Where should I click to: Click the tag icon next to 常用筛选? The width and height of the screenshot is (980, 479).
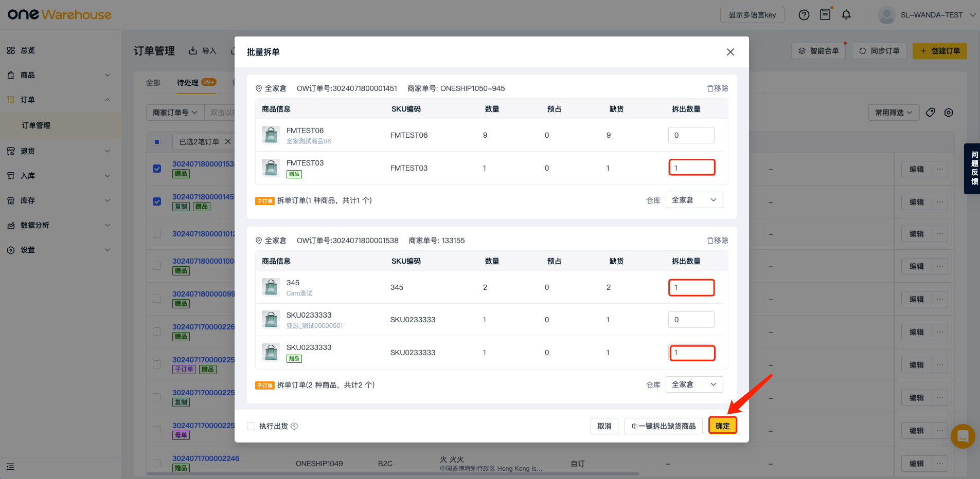click(x=930, y=113)
